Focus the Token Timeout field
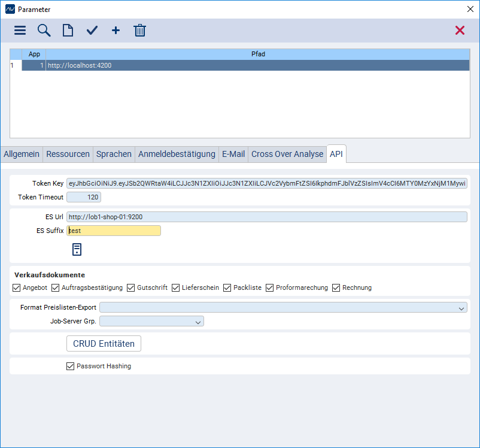Image resolution: width=480 pixels, height=448 pixels. 84,197
